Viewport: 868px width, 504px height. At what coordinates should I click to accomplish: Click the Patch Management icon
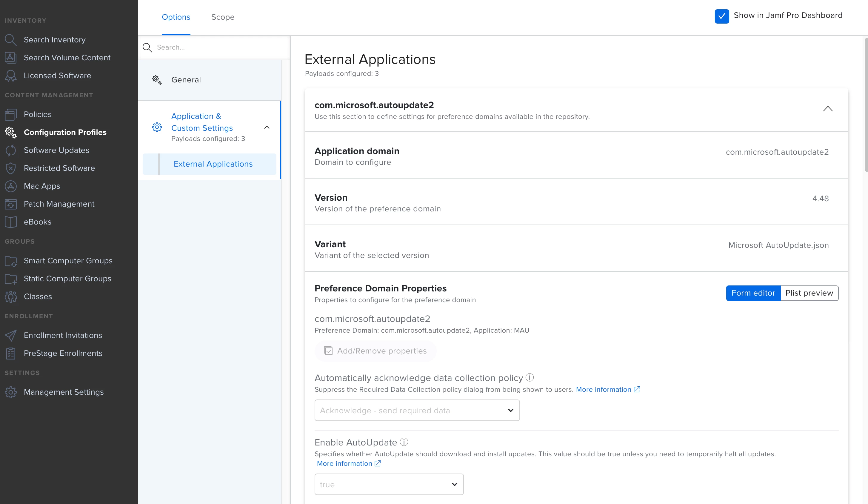[x=11, y=204]
